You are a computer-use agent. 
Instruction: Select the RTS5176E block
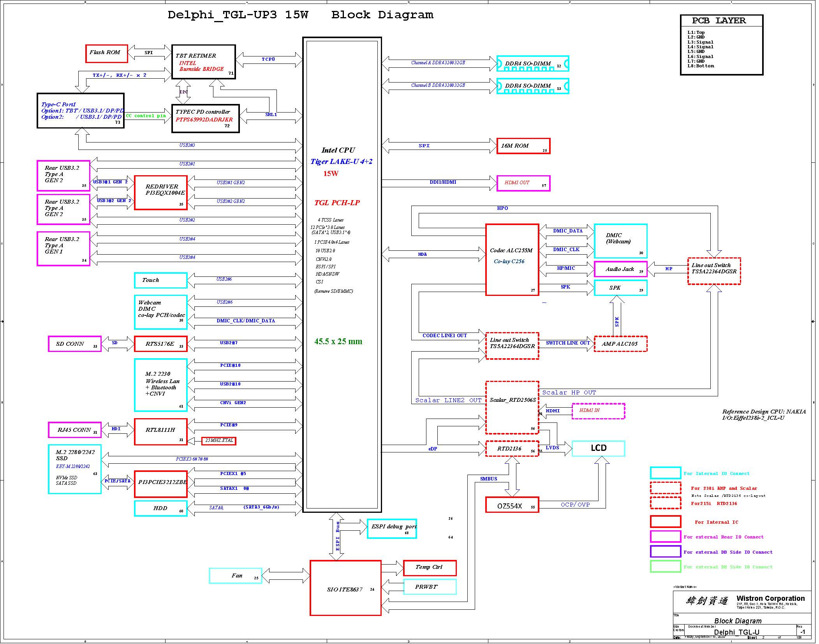coord(160,344)
